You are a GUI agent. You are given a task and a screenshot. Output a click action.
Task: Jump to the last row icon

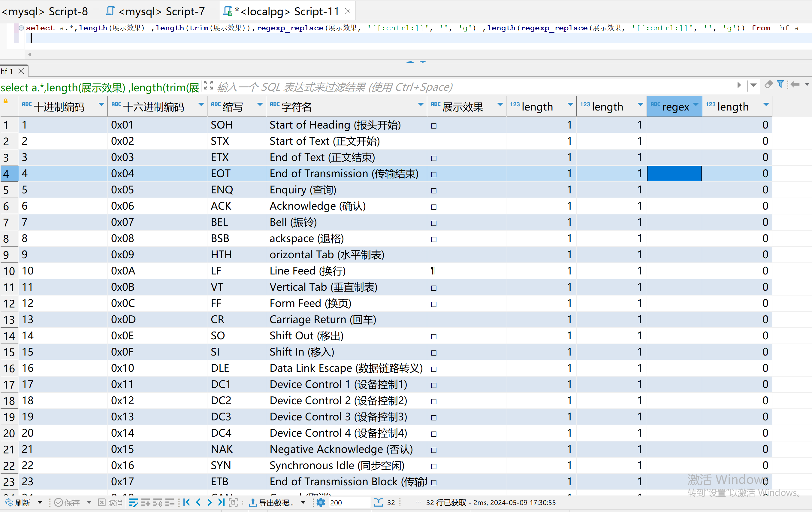[x=221, y=503]
